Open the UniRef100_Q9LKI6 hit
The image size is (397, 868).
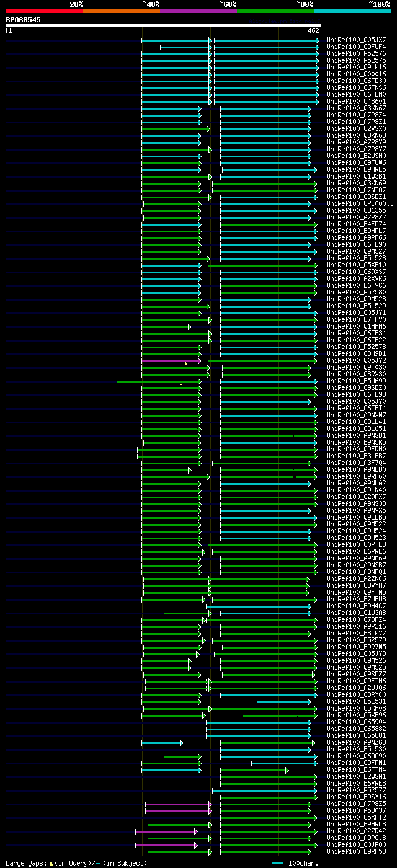[x=356, y=67]
